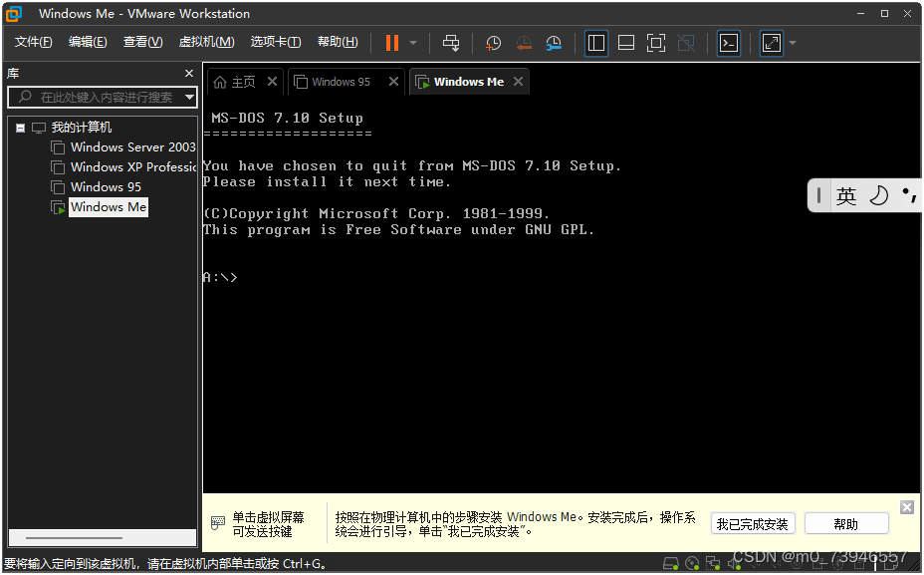Switch IME language via 英 indicator

pos(845,195)
